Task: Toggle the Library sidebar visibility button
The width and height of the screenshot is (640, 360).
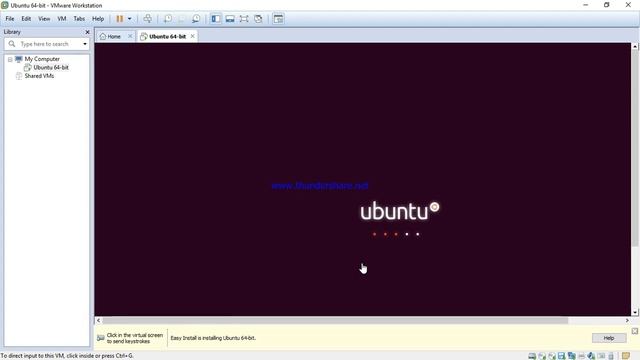Action: point(216,19)
